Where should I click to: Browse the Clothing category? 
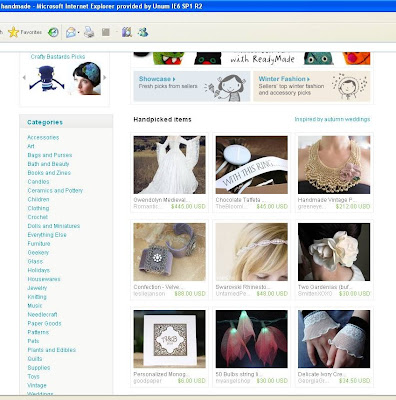pyautogui.click(x=38, y=208)
